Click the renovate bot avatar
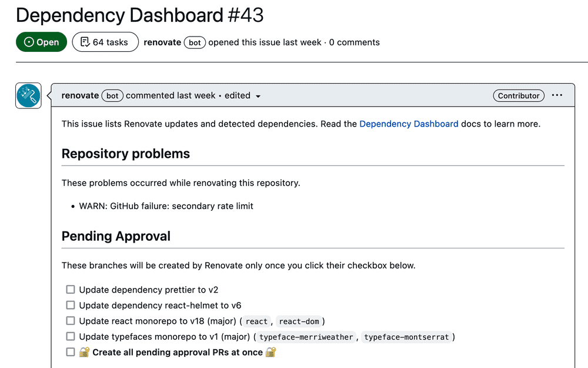Viewport: 588px width, 368px height. point(28,95)
